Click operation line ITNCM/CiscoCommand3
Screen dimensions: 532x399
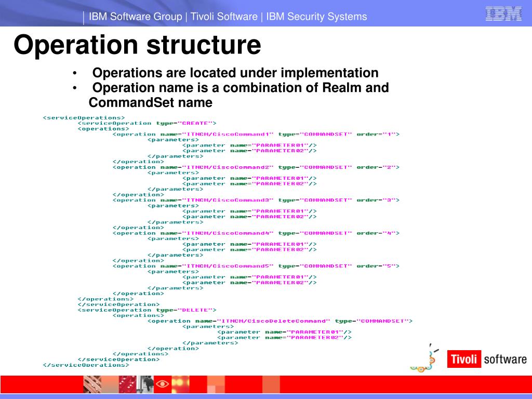pos(256,200)
